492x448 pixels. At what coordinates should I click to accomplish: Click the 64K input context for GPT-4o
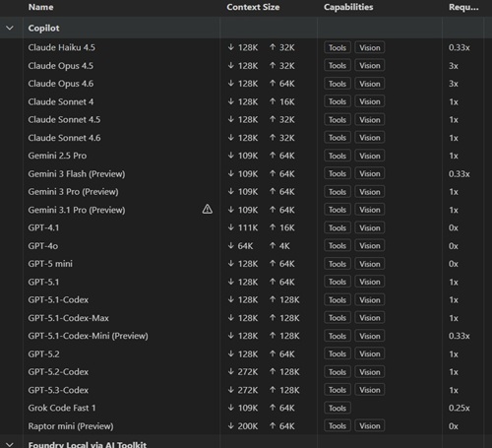240,246
